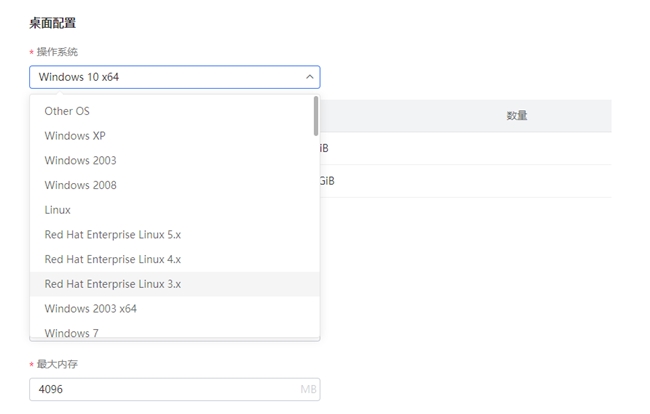Click the 最大内存 input field showing 4096

[x=175, y=389]
